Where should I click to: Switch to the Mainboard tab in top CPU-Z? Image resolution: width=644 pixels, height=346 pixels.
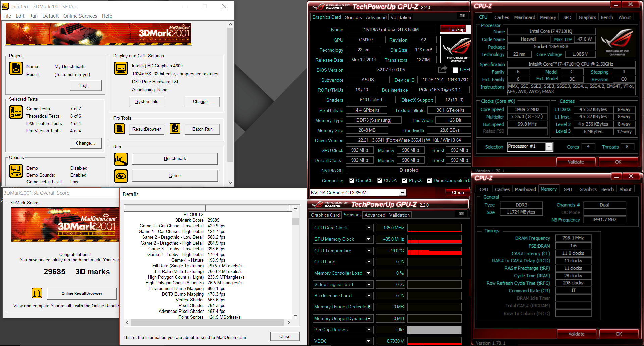point(524,17)
